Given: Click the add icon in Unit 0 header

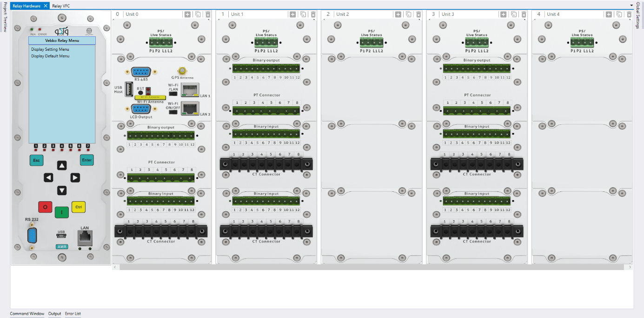Looking at the screenshot, I should (187, 14).
